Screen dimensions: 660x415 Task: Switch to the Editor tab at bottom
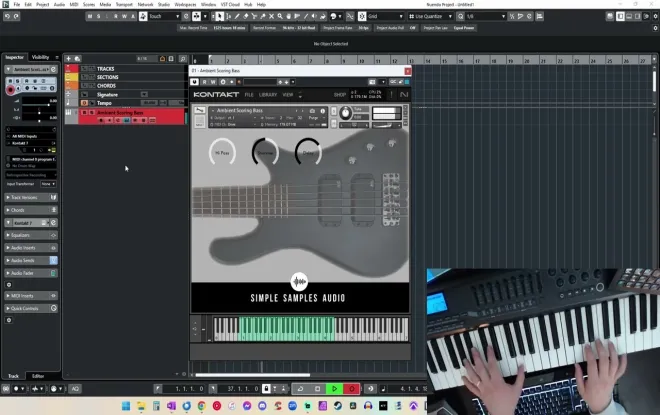tap(38, 376)
